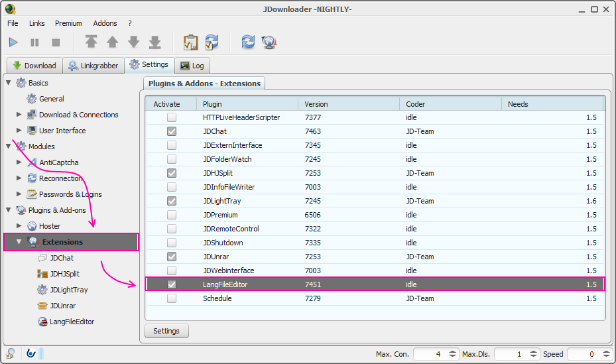This screenshot has height=364, width=616.
Task: Enable JDFolderWatch checkbox
Action: coord(172,159)
